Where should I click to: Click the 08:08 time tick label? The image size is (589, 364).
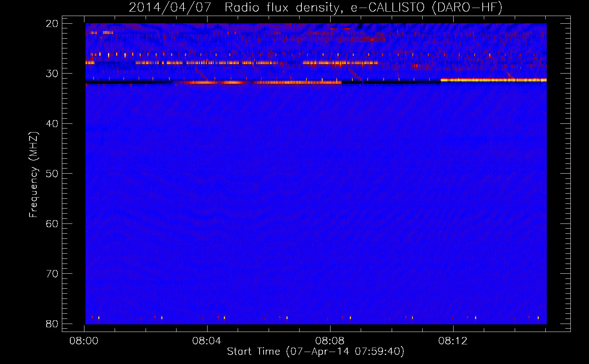coord(330,341)
